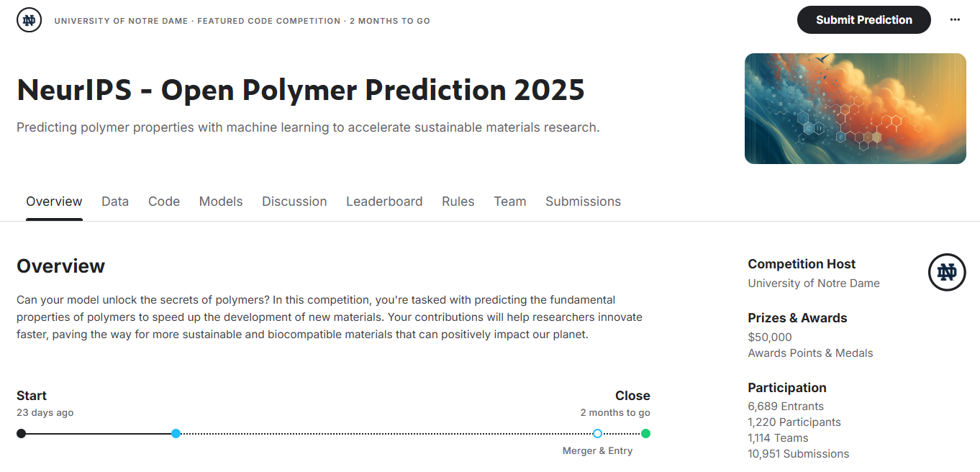View the Submissions tab
Viewport: 980px width, 472px height.
click(583, 201)
